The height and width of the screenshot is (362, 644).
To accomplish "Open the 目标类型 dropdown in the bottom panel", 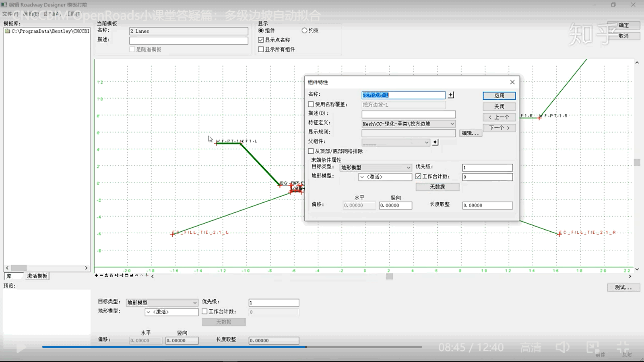I will (x=162, y=302).
